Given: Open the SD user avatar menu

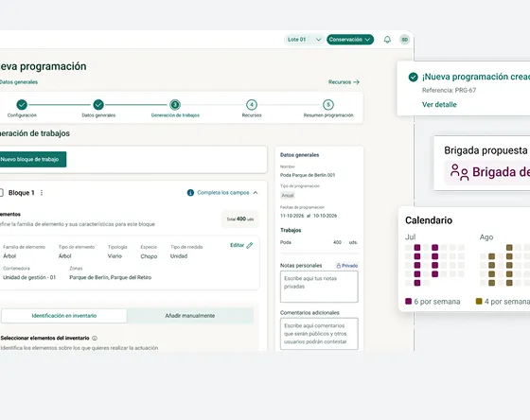Looking at the screenshot, I should click(405, 40).
